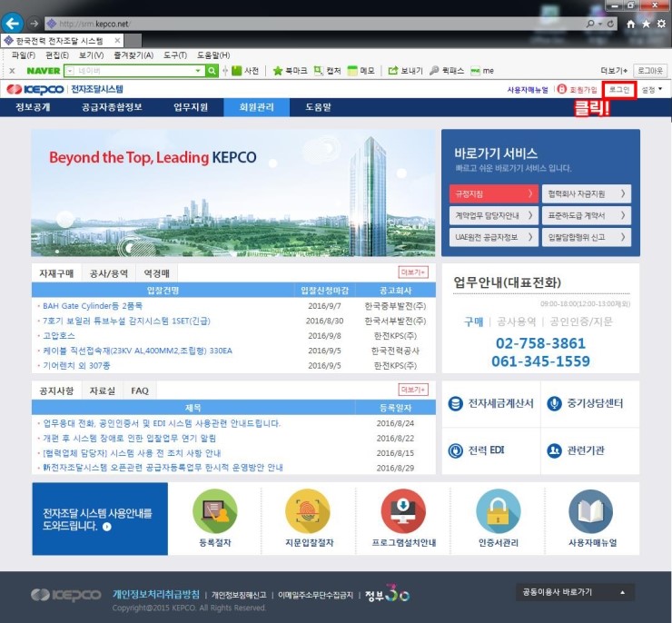The height and width of the screenshot is (623, 672).
Task: Click the 사용자매뉴얼 book icon
Action: [591, 511]
